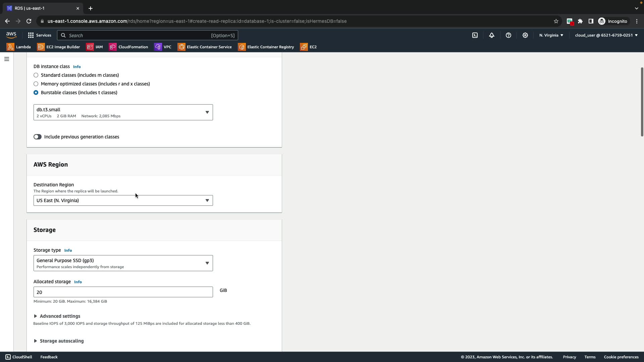Screen dimensions: 644x362
Task: Open the N. Virginia region menu
Action: [551, 35]
